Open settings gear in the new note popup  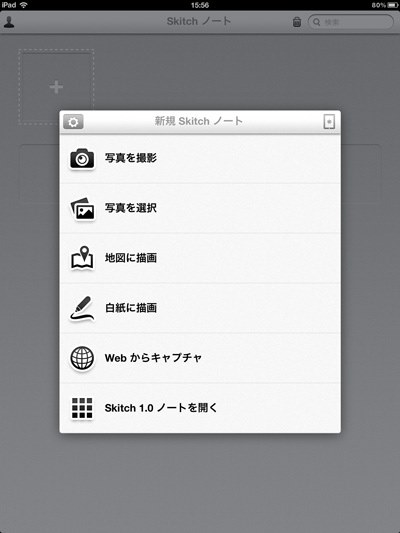(73, 122)
